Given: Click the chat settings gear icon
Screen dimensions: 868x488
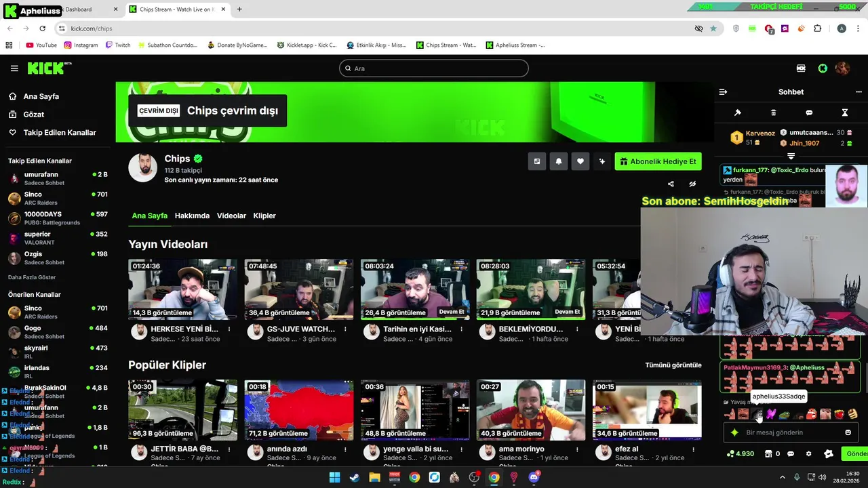Looking at the screenshot, I should click(x=808, y=454).
